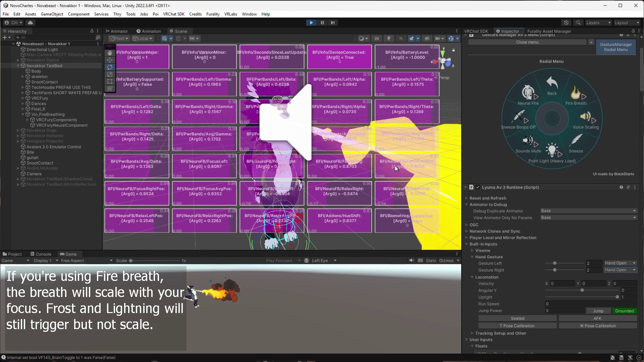Open the Gesture Left Hand Open dropdown
This screenshot has height=362, width=644.
pos(620,263)
